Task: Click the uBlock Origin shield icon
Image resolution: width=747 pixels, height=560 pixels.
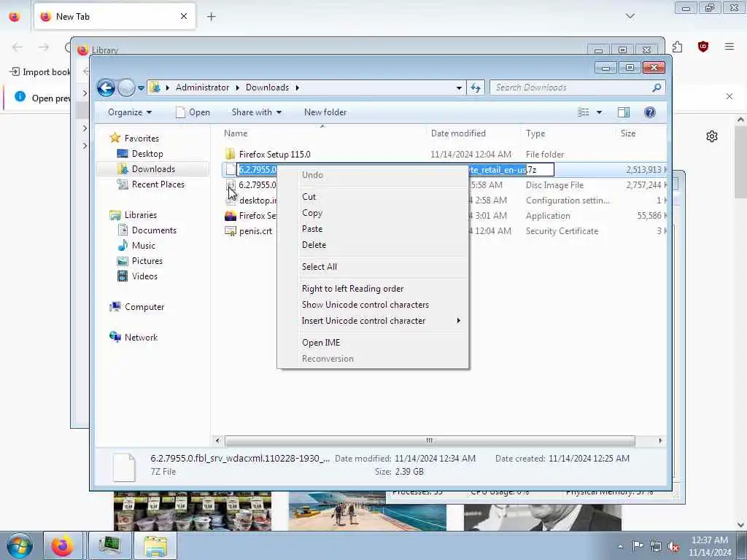Action: 703,47
